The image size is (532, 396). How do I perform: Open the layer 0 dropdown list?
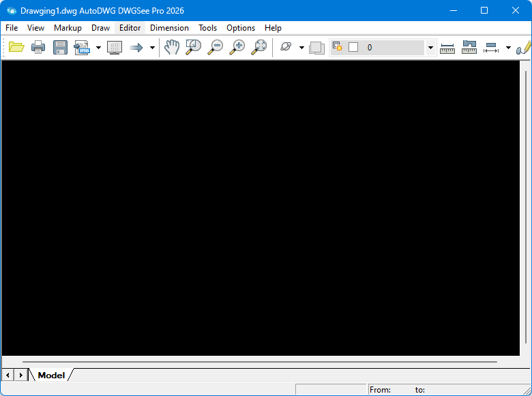[x=430, y=48]
